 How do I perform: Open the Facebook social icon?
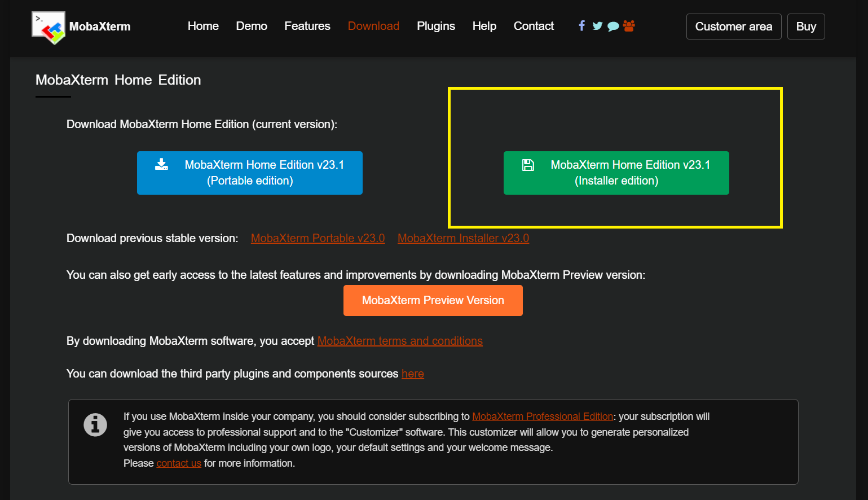581,25
